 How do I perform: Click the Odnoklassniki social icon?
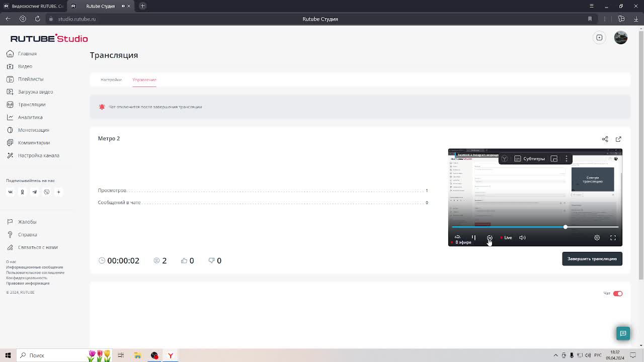click(22, 192)
